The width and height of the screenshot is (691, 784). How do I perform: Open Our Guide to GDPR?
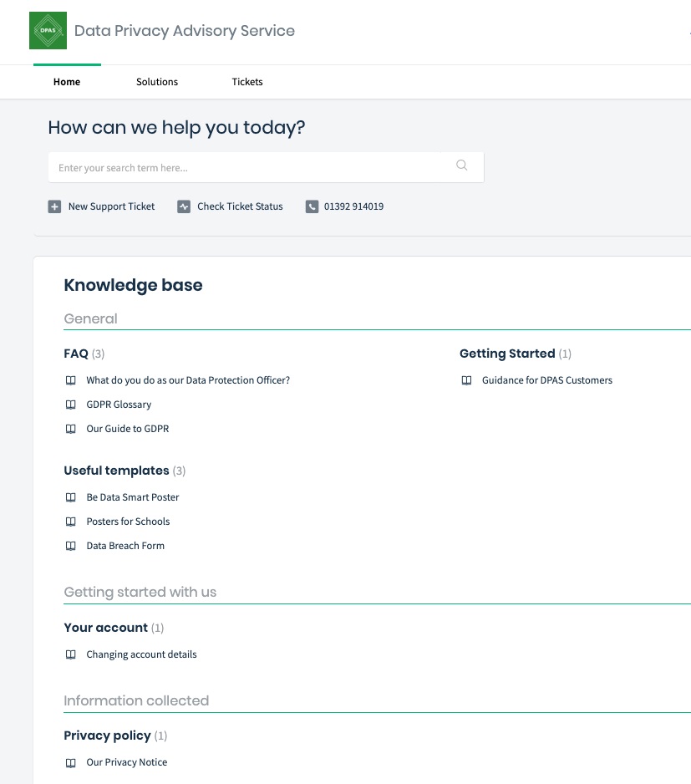(127, 429)
